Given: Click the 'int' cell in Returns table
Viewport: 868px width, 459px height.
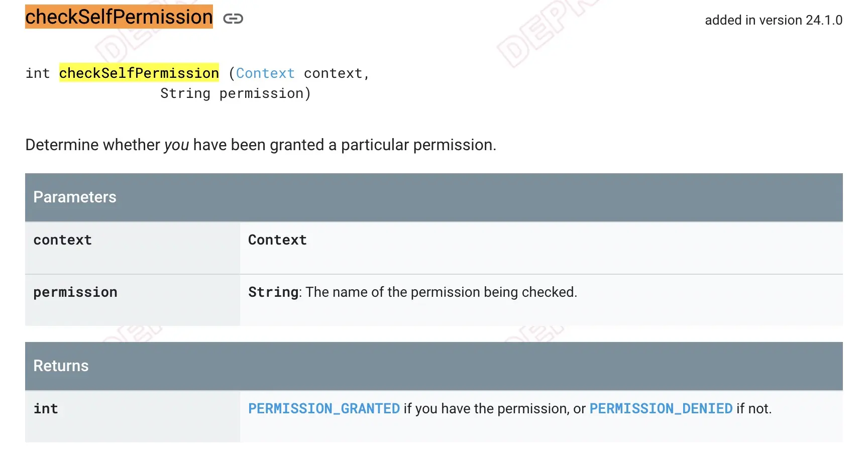Looking at the screenshot, I should 46,409.
